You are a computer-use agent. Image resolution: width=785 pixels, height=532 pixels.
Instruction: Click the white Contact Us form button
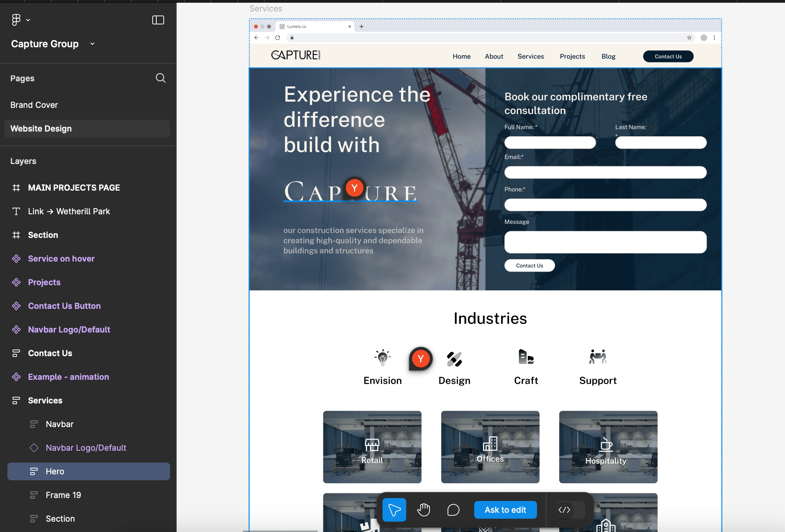click(x=530, y=266)
